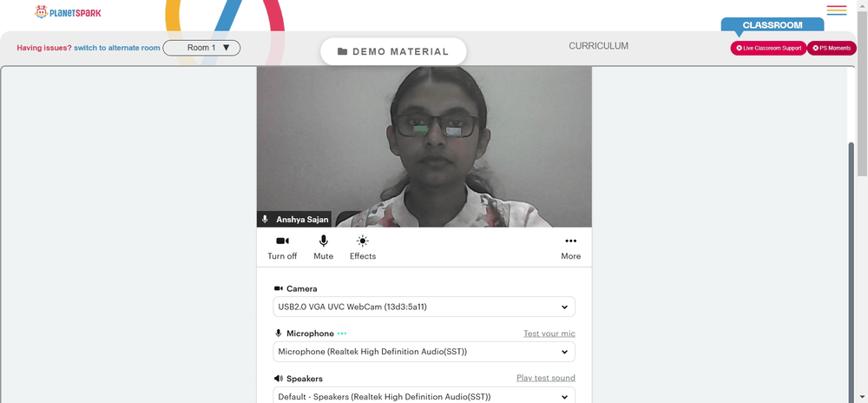Click the Test your mic link

[549, 334]
